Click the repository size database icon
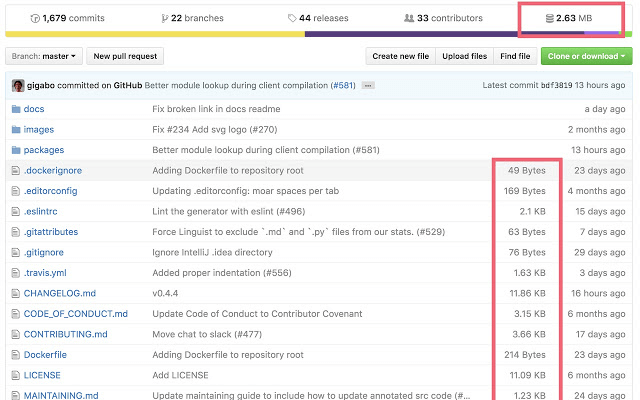Image resolution: width=640 pixels, height=400 pixels. (x=548, y=18)
